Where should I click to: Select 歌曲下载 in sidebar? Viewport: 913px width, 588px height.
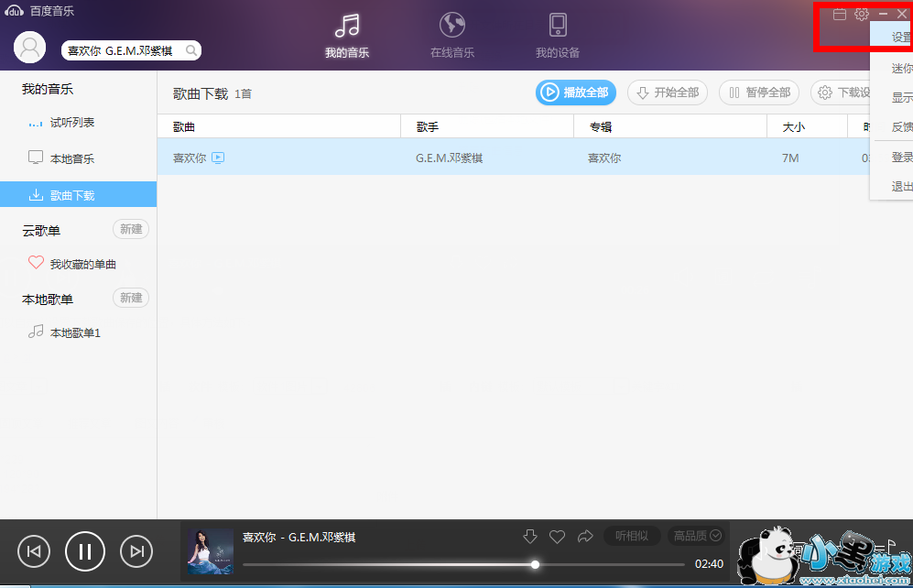pyautogui.click(x=78, y=194)
